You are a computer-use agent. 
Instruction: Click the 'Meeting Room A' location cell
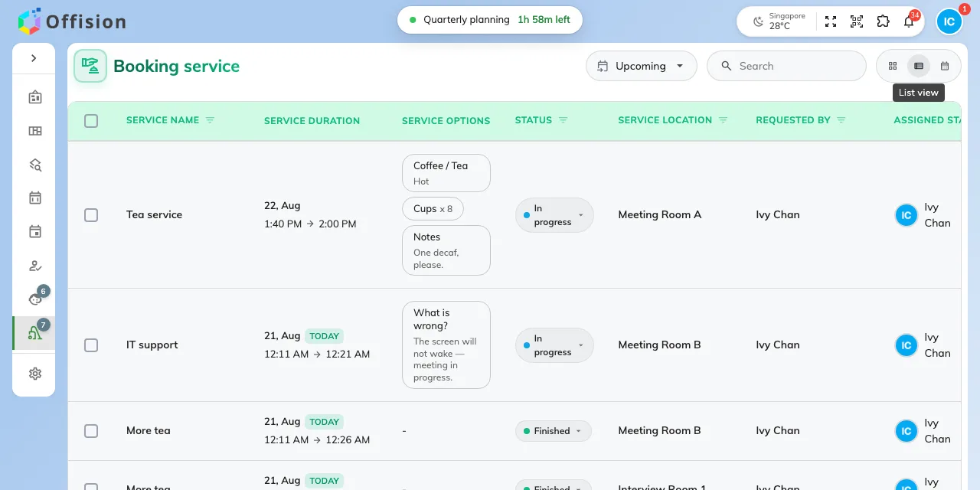660,215
